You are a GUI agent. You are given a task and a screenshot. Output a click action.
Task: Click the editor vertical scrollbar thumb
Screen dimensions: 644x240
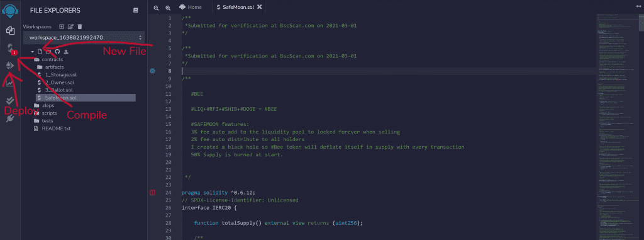(x=641, y=23)
